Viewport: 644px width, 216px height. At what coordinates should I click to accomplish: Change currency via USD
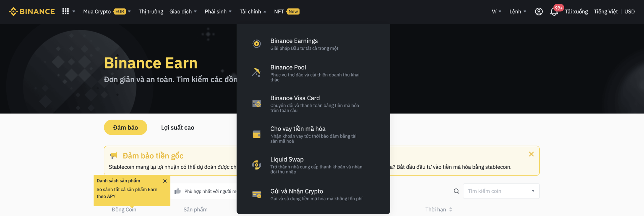[630, 11]
